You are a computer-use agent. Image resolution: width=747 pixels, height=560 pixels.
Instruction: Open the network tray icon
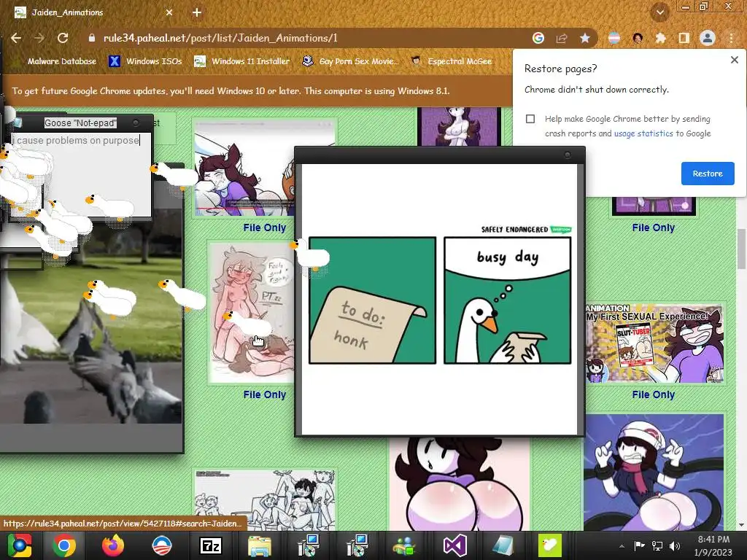(x=657, y=546)
